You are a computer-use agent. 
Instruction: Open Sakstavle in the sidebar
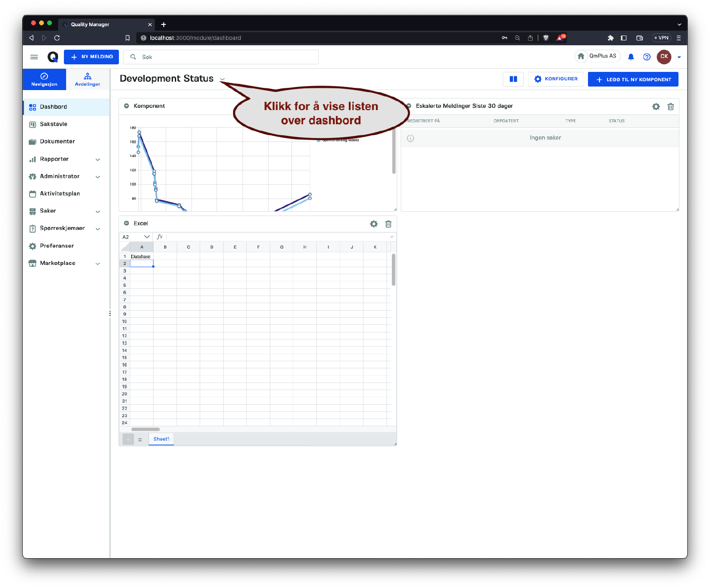54,124
